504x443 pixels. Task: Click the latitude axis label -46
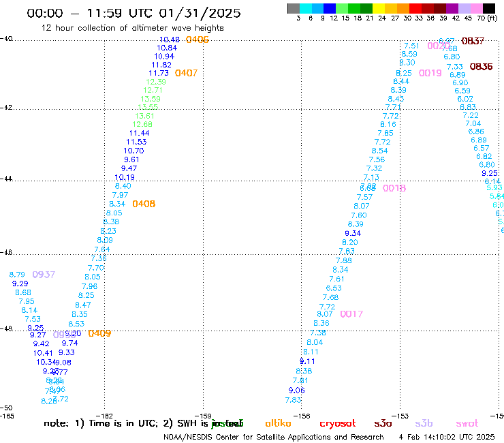click(6, 252)
